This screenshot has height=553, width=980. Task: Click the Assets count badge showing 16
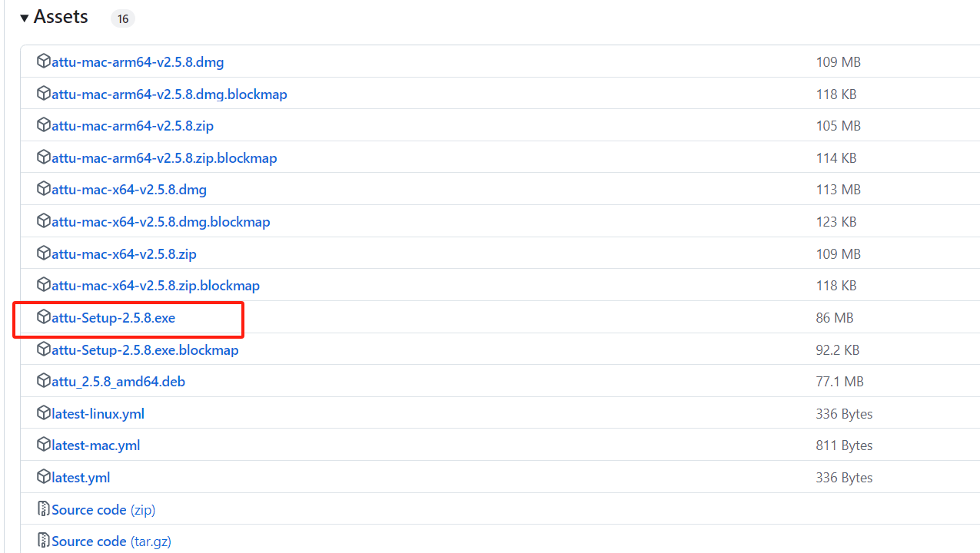123,19
